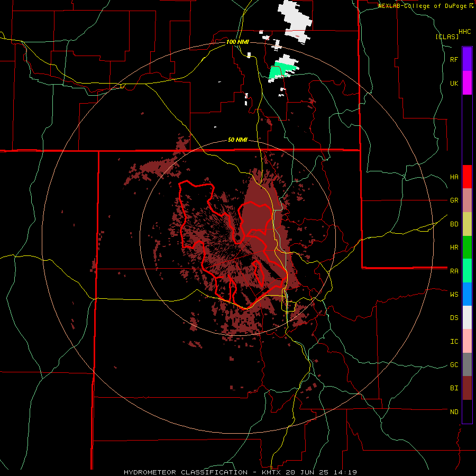
Task: Click the GC gray legend swatch
Action: (x=467, y=364)
